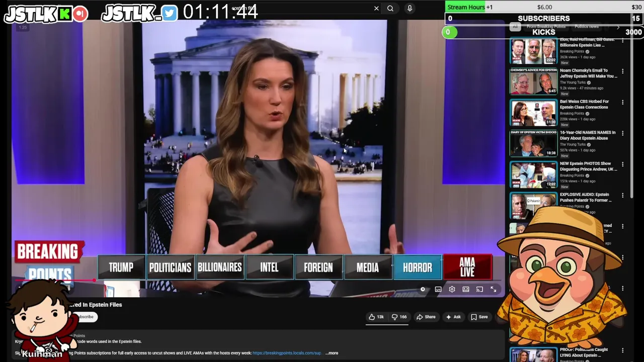Open thumbnail with 22:02 duration

click(533, 51)
